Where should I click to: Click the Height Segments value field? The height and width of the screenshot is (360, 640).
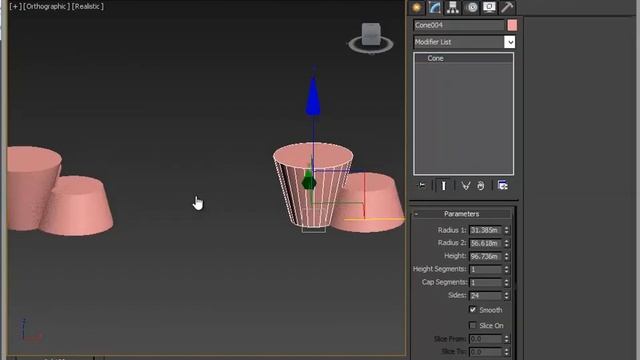coord(485,269)
